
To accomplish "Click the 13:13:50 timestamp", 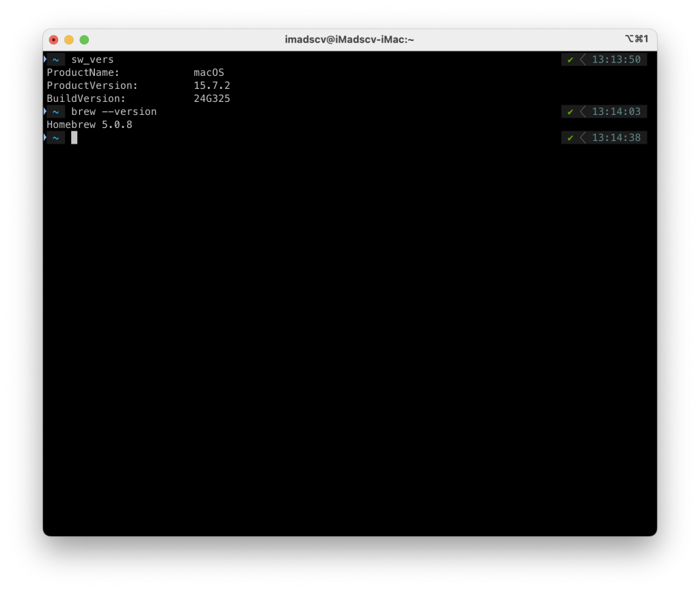I will click(x=616, y=60).
